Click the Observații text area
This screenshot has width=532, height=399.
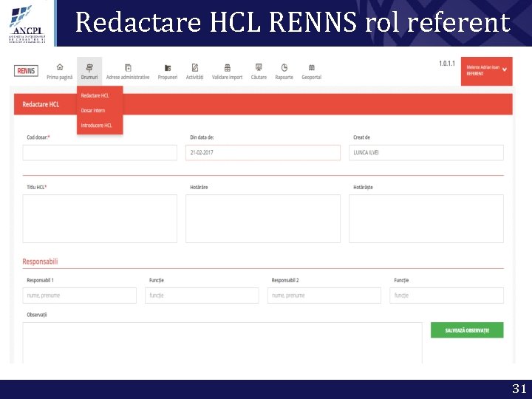222,343
